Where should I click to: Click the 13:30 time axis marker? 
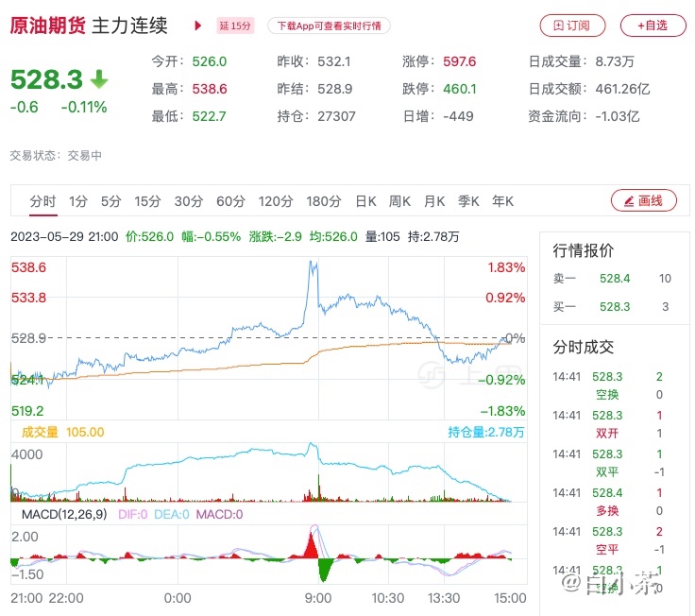point(444,598)
